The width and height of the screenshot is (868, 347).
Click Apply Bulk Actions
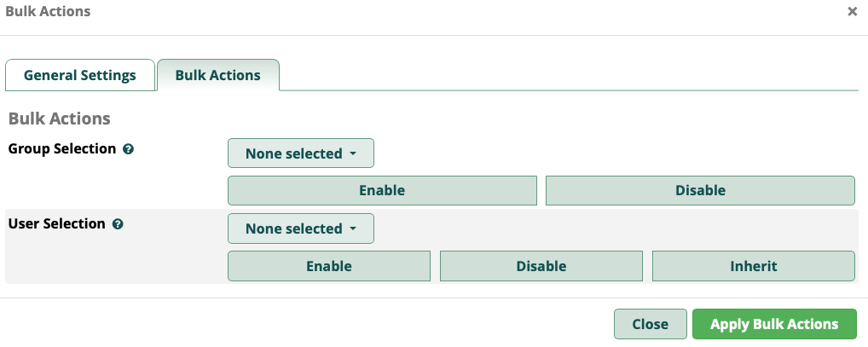click(x=774, y=324)
